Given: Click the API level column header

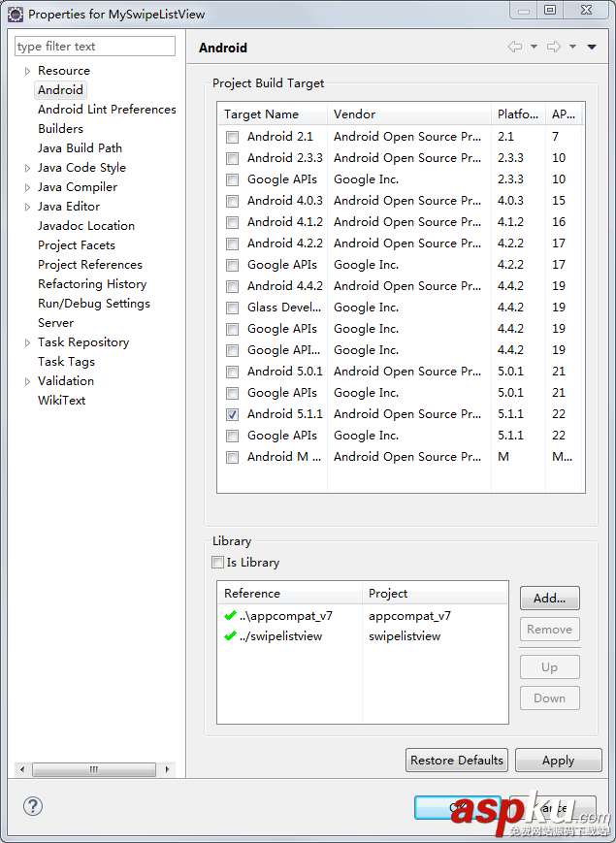Looking at the screenshot, I should coord(564,113).
